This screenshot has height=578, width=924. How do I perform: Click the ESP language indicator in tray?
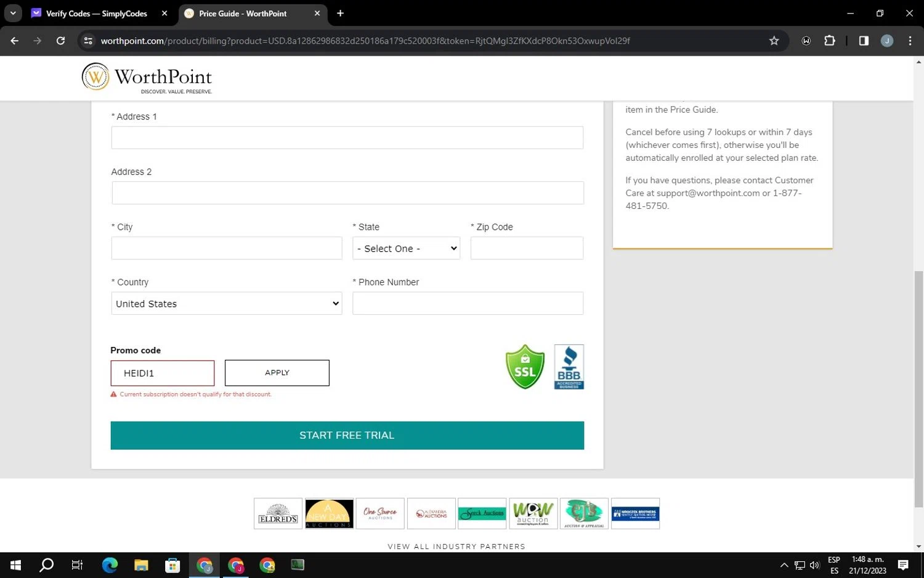coord(834,565)
